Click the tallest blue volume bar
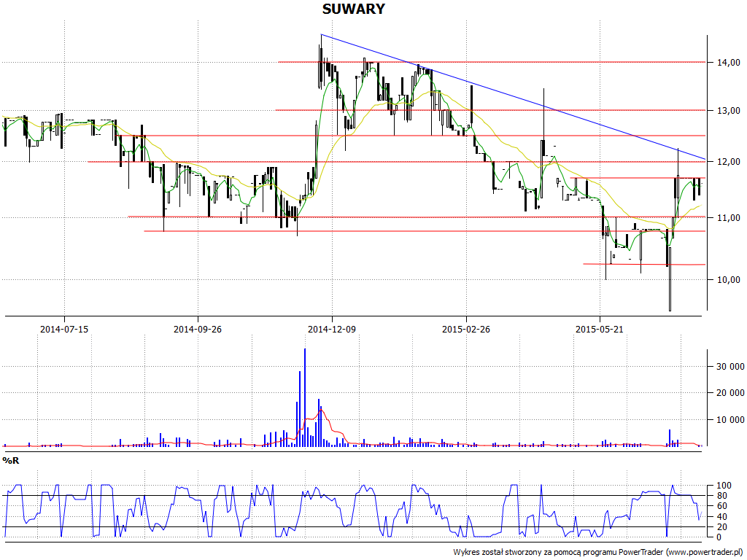This screenshot has height=560, width=747. coord(305,397)
